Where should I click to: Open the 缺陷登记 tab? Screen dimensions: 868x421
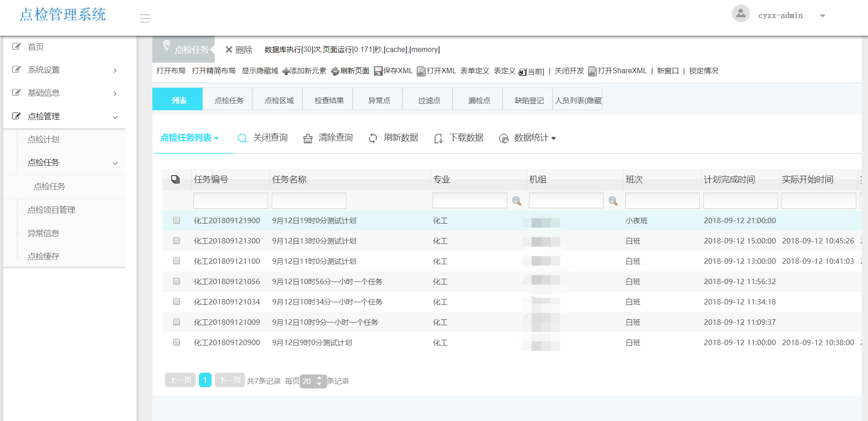coord(529,100)
